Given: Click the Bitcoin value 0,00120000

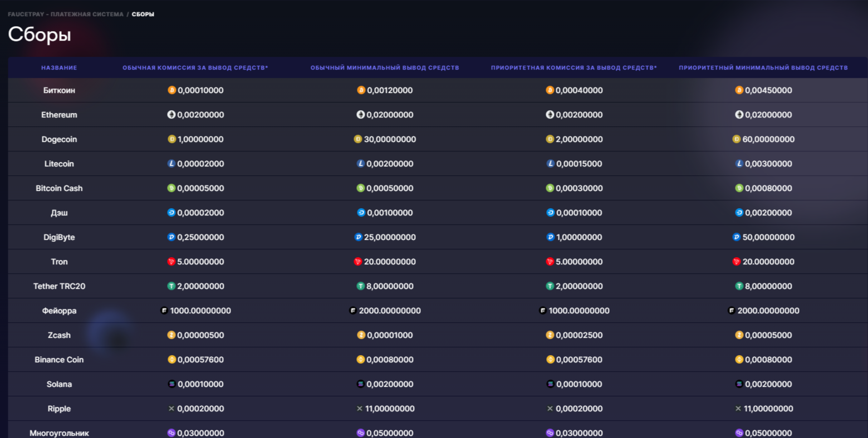Looking at the screenshot, I should [390, 90].
